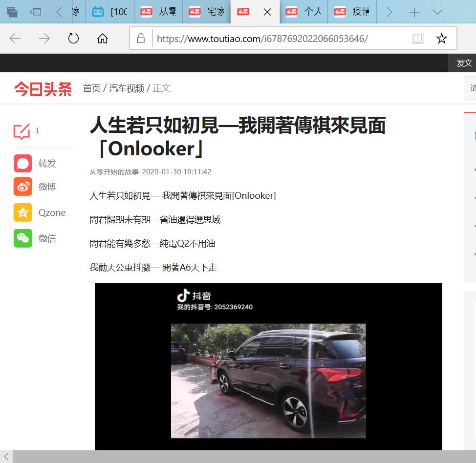The height and width of the screenshot is (463, 476).
Task: Open the set-aside tabs panel
Action: (13, 11)
